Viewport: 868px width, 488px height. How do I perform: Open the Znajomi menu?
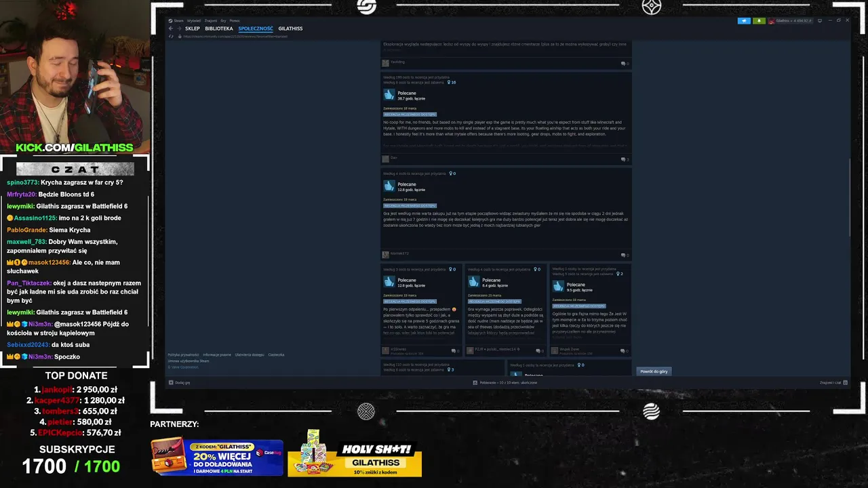(x=211, y=21)
